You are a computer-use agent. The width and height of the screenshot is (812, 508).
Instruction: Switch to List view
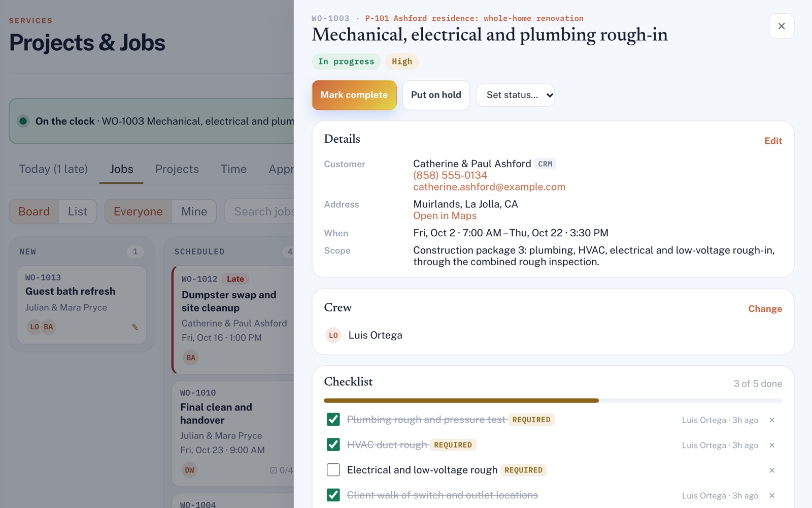78,211
